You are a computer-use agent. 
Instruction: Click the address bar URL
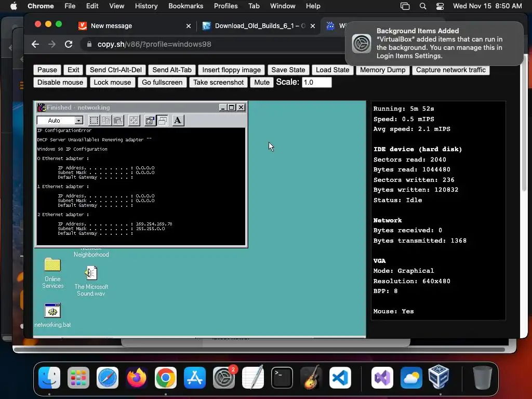(154, 45)
